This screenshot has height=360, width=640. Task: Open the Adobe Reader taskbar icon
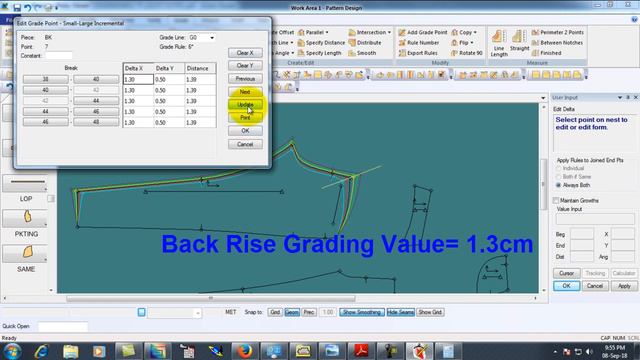click(x=361, y=351)
